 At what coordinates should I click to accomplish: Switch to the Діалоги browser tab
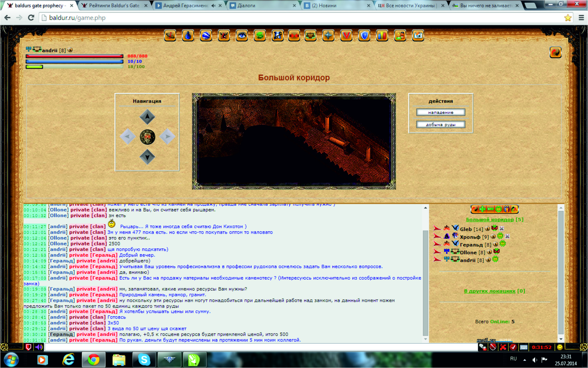(x=263, y=5)
